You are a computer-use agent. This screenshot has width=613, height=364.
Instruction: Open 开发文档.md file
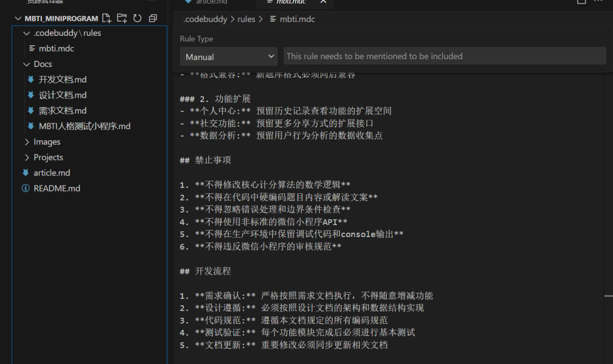coord(63,80)
